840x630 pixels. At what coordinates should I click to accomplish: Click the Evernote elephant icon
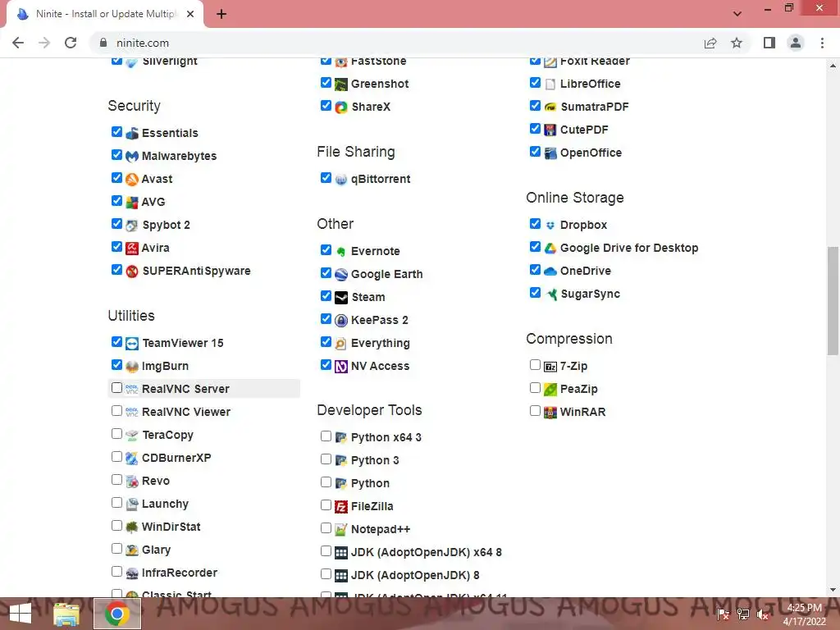[x=341, y=251]
